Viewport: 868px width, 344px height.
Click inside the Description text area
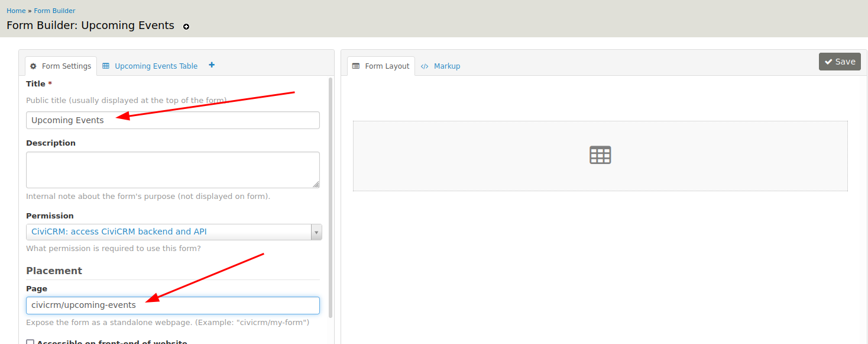[173, 169]
